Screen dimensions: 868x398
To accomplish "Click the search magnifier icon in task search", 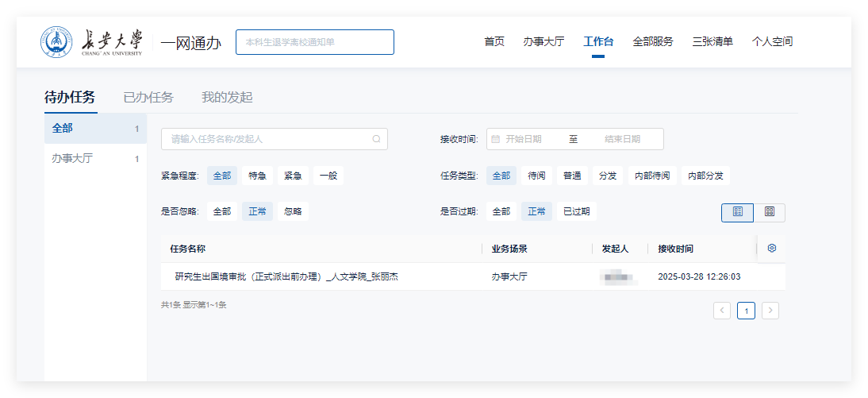I will [376, 139].
